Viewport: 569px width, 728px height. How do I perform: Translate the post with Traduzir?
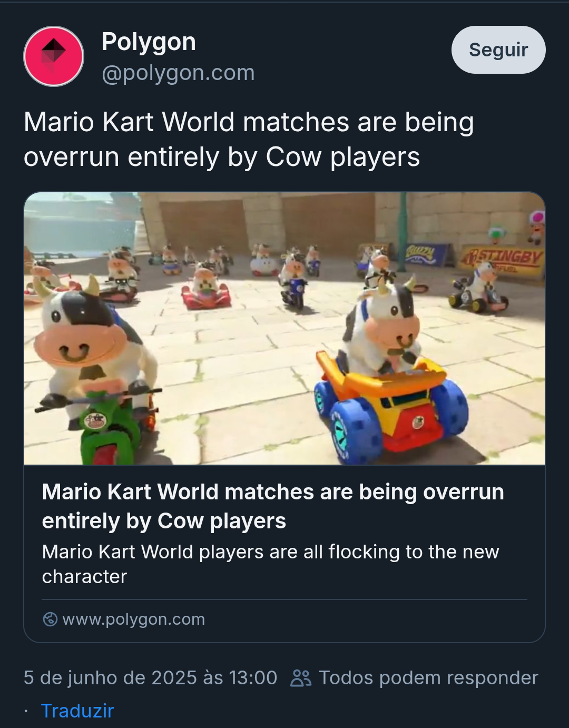(x=77, y=711)
